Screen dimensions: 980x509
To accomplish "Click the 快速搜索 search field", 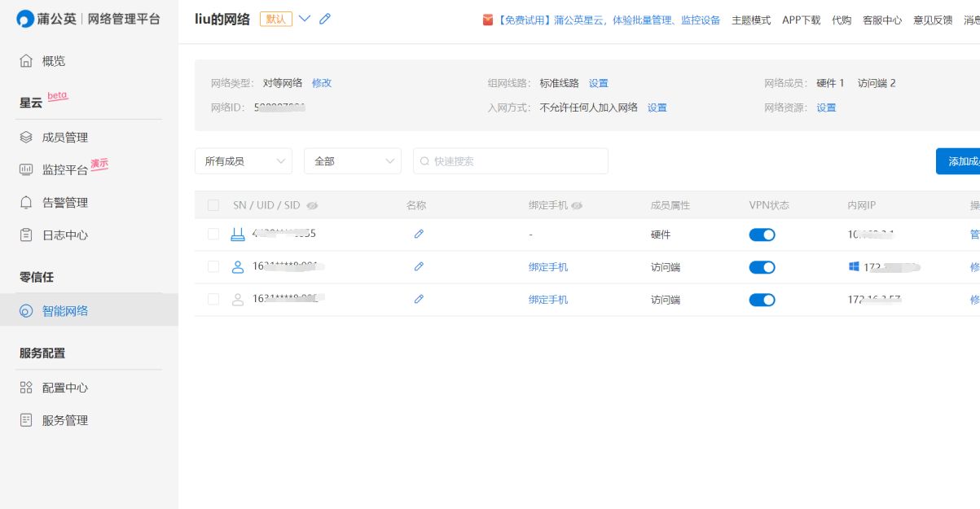I will coord(513,161).
